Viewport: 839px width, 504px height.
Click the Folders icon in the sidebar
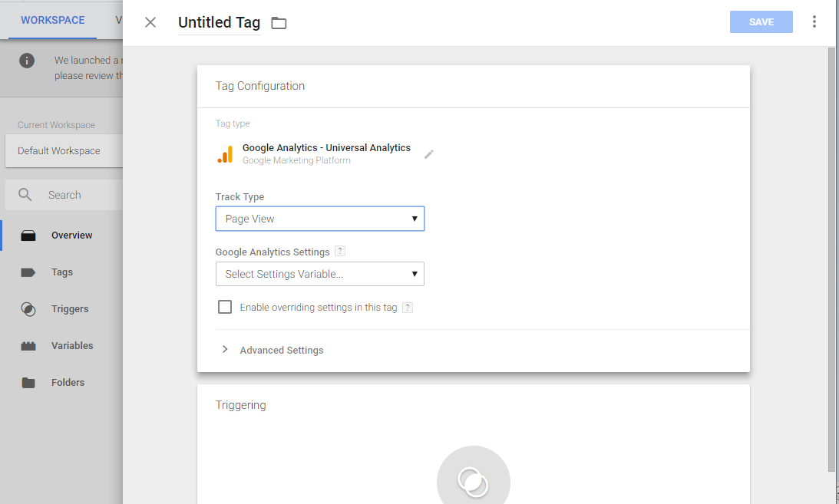tap(28, 383)
